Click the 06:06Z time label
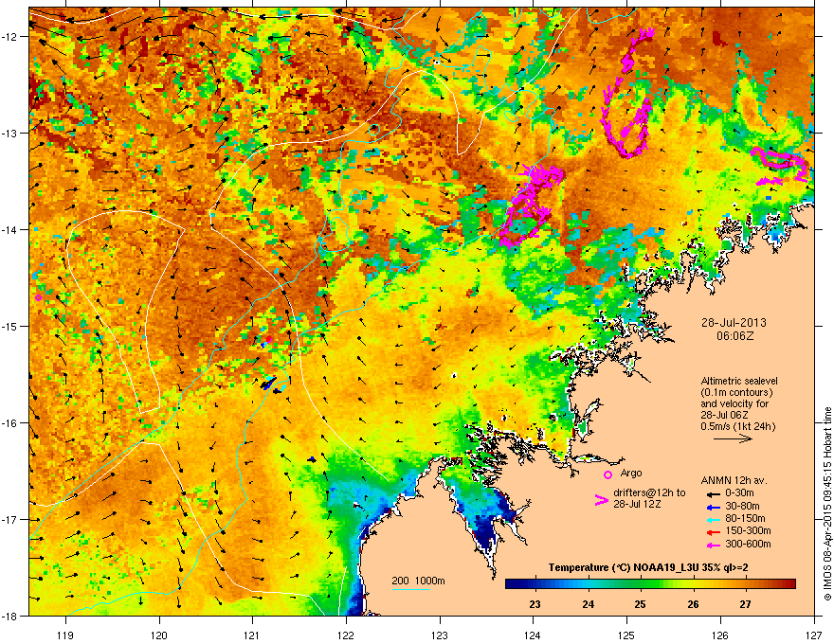Image resolution: width=834 pixels, height=644 pixels. [x=734, y=336]
